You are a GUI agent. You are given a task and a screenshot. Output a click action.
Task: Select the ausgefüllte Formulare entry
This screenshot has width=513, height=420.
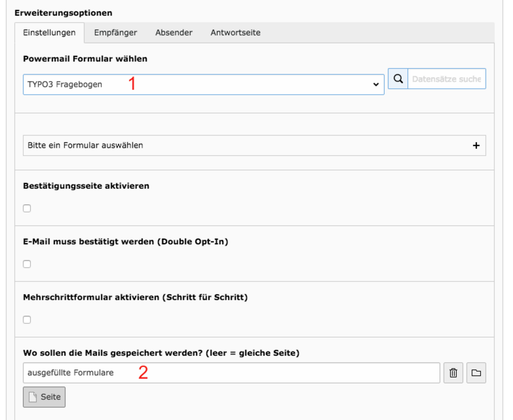(231, 373)
